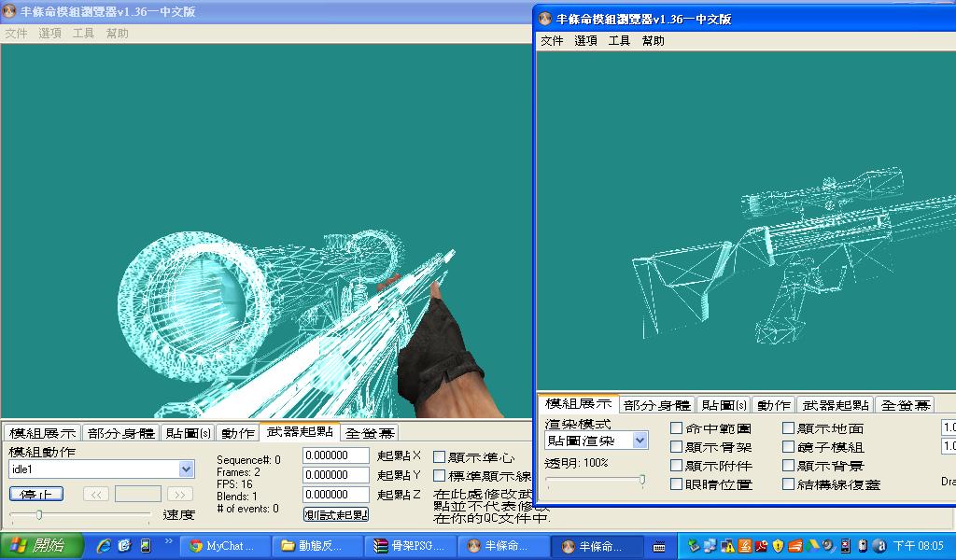Open Internet Explorer from quick launch
956x560 pixels.
tap(105, 545)
